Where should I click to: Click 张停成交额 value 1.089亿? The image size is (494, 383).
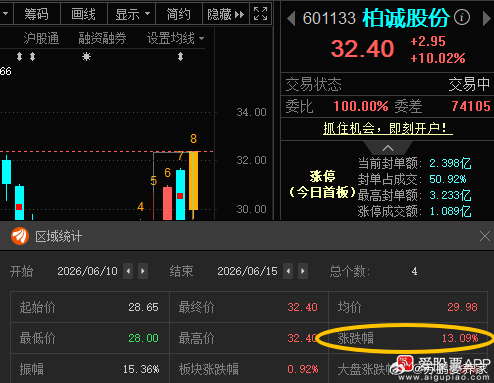450,211
